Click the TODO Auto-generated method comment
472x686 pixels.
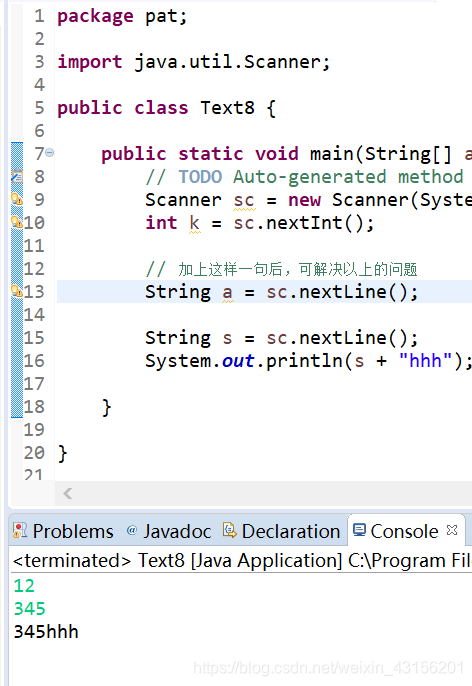coord(304,177)
